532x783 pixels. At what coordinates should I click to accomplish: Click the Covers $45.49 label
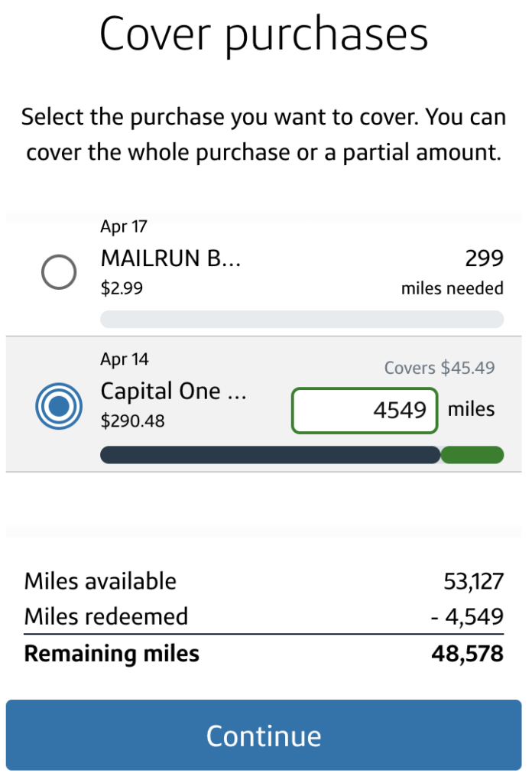coord(439,368)
